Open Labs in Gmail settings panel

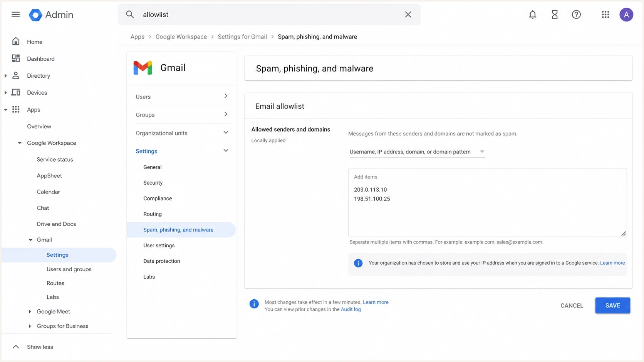[149, 277]
